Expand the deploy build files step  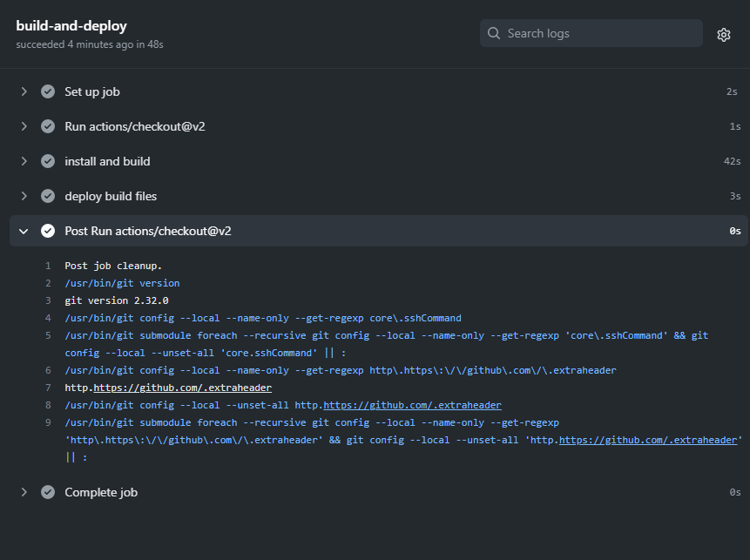(24, 196)
